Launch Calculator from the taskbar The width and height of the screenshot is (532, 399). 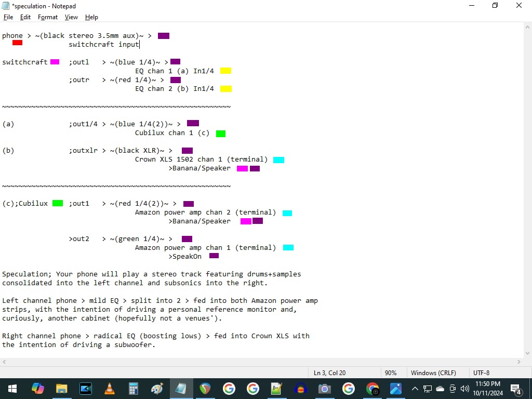pos(134,389)
